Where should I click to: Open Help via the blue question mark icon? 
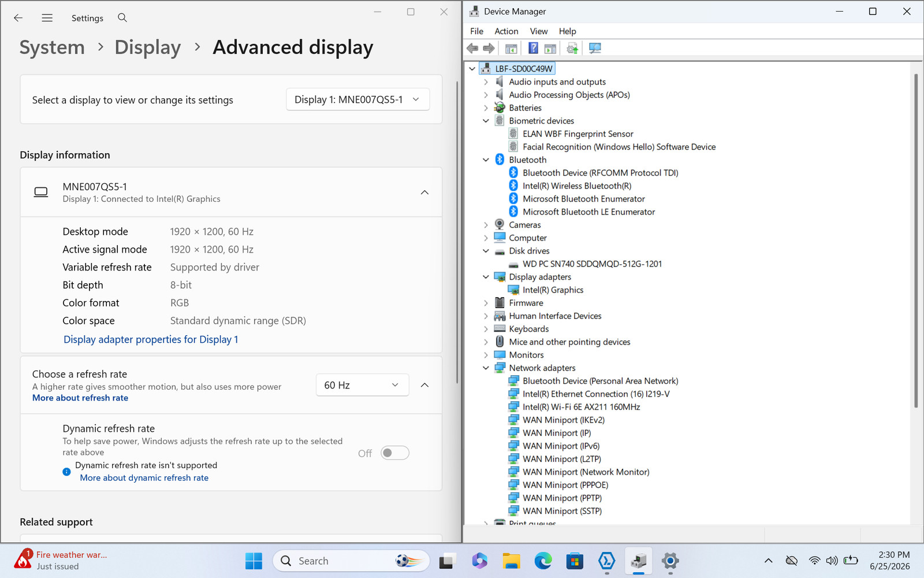coord(534,49)
